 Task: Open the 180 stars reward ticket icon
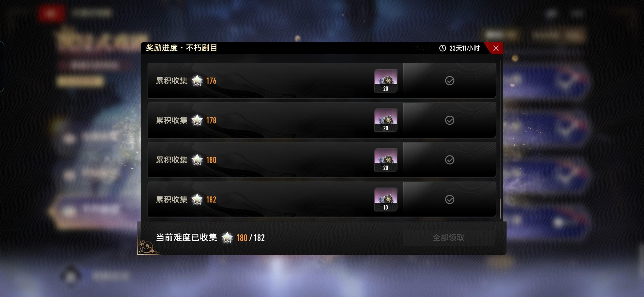pyautogui.click(x=386, y=160)
